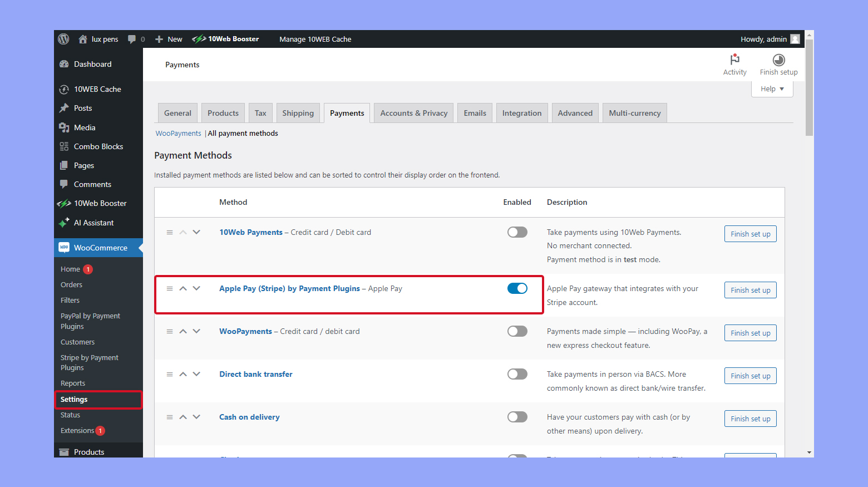This screenshot has height=487, width=868.
Task: Switch to the Shipping tab
Action: click(298, 113)
